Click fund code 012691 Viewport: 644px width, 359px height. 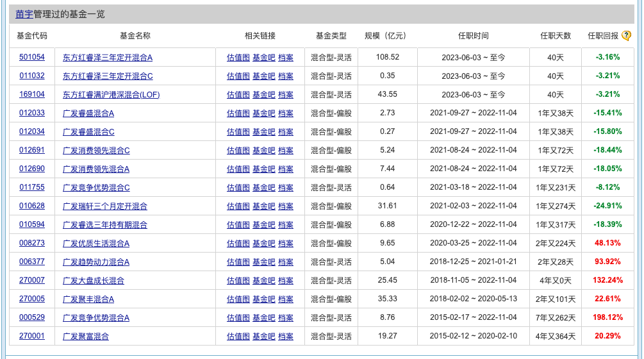click(x=32, y=150)
